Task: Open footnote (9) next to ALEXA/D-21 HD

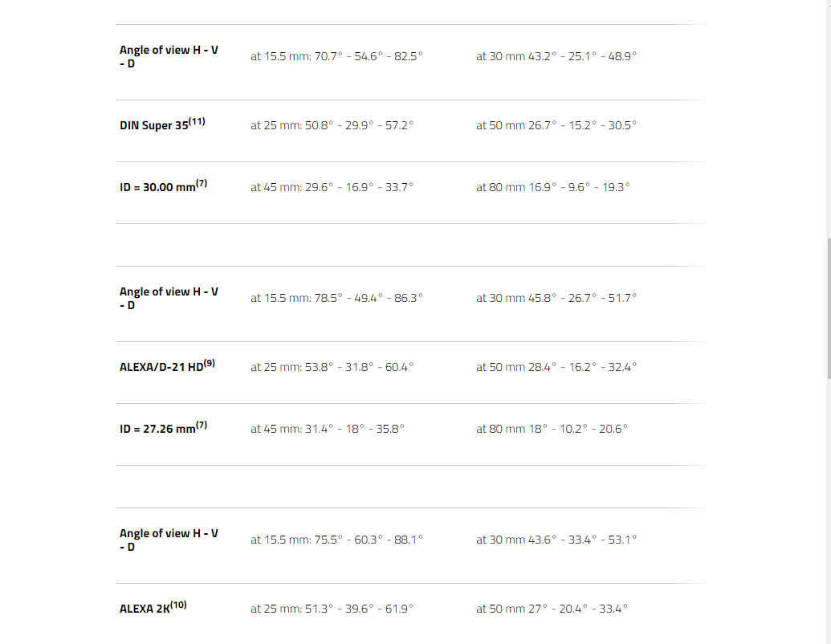Action: click(x=209, y=364)
